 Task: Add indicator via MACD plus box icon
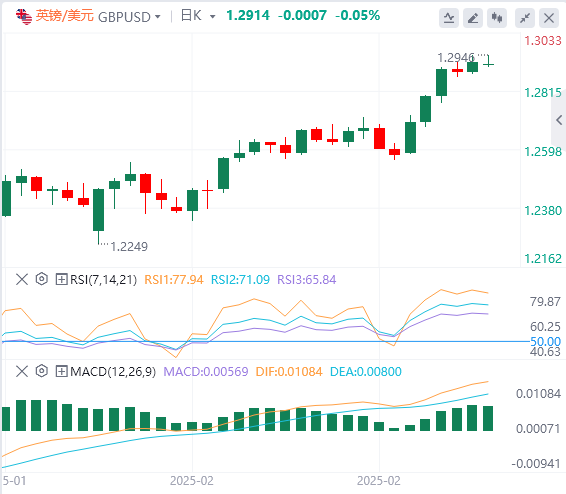(61, 371)
